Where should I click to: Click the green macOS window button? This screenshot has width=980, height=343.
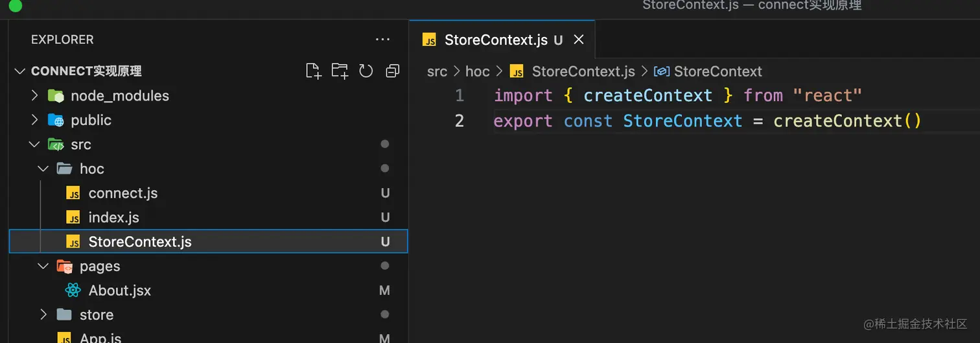pyautogui.click(x=16, y=6)
